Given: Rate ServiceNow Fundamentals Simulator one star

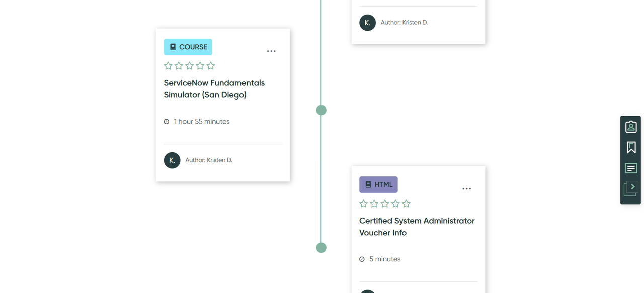Looking at the screenshot, I should 168,66.
